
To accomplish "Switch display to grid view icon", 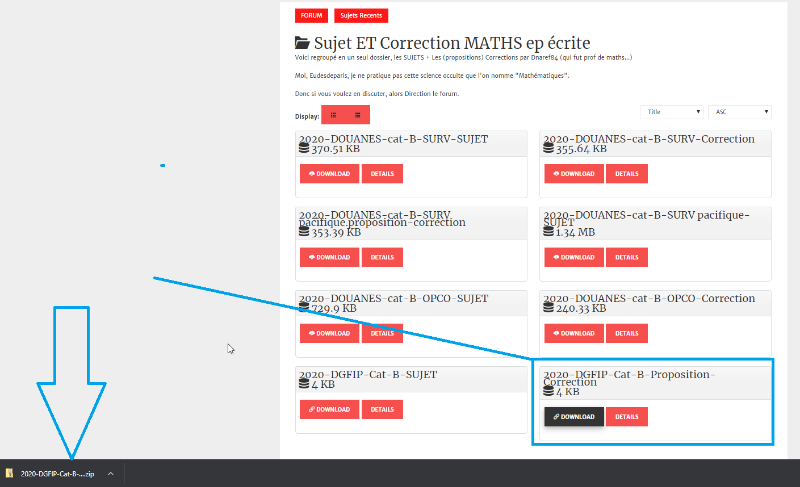I will click(333, 115).
